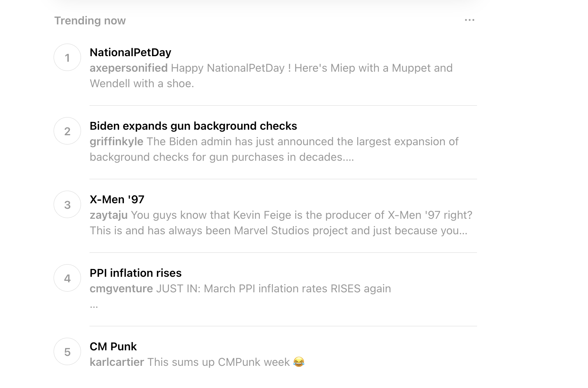Viewport: 588px width, 388px height.
Task: Open the X-Men '97 trending topic
Action: [x=117, y=200]
